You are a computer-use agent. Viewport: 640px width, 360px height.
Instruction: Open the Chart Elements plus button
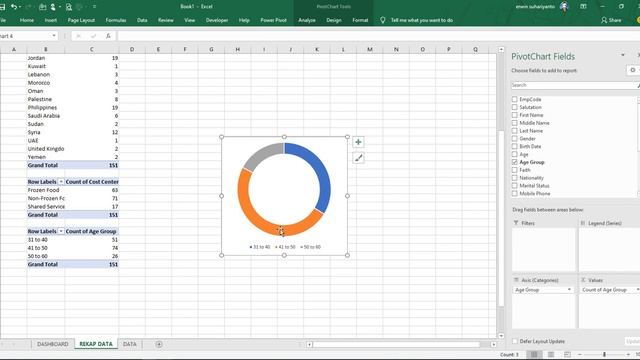(358, 142)
